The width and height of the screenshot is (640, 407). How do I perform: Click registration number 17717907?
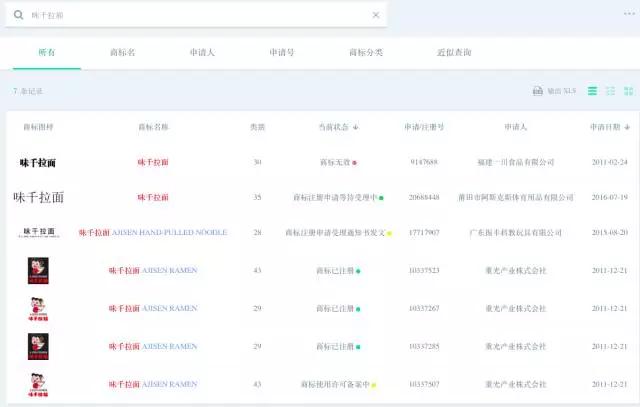pos(424,233)
